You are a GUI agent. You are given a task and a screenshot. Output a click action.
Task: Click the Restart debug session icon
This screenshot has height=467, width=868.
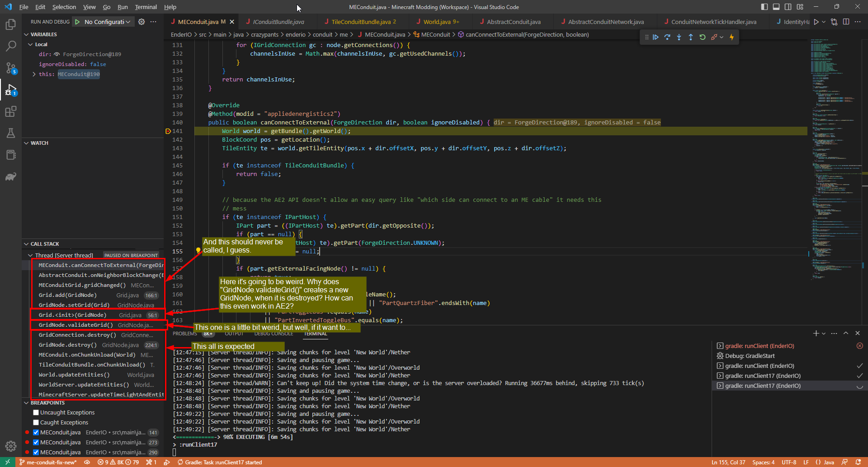(x=703, y=37)
